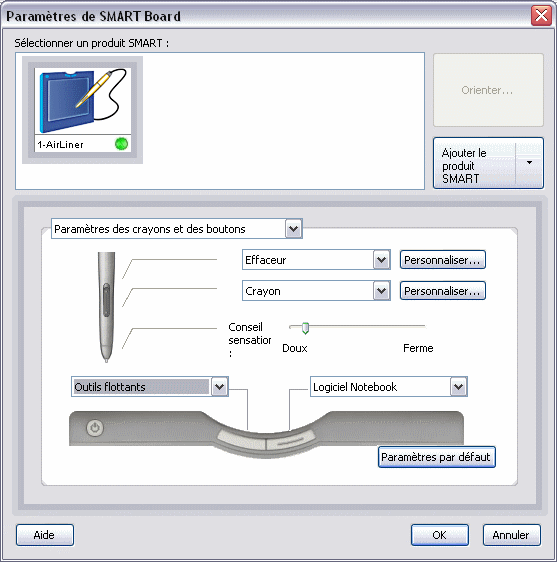
Task: Click the pen side switch illustration
Action: (x=106, y=300)
